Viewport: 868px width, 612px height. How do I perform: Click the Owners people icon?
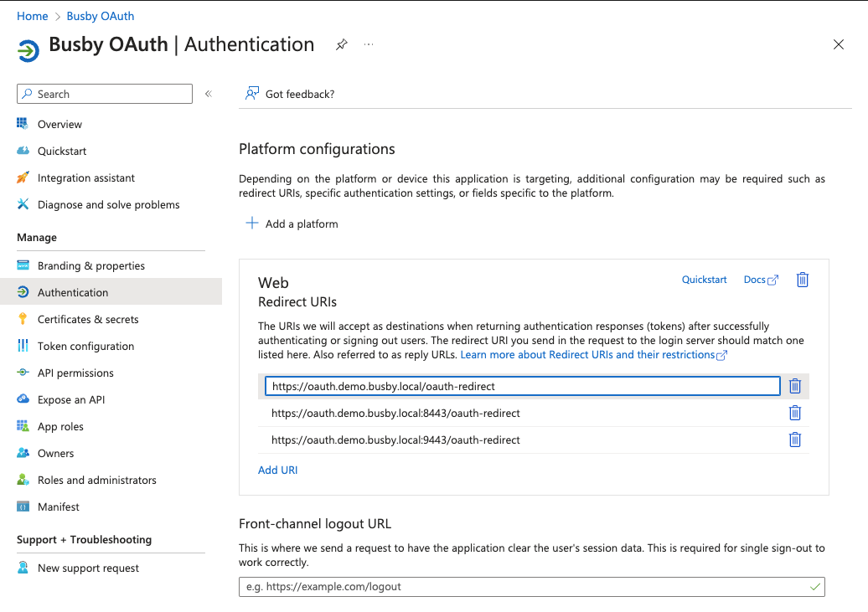23,453
